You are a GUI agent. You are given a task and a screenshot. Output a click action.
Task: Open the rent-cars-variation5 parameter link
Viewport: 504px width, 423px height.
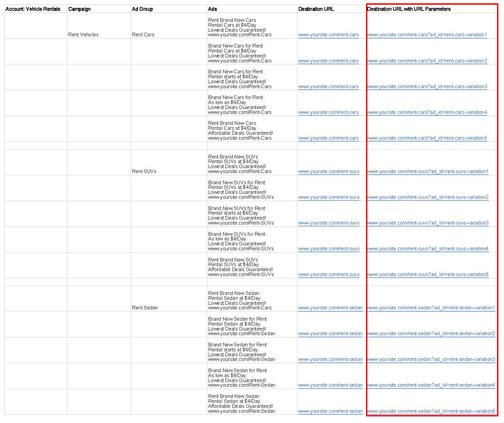427,138
